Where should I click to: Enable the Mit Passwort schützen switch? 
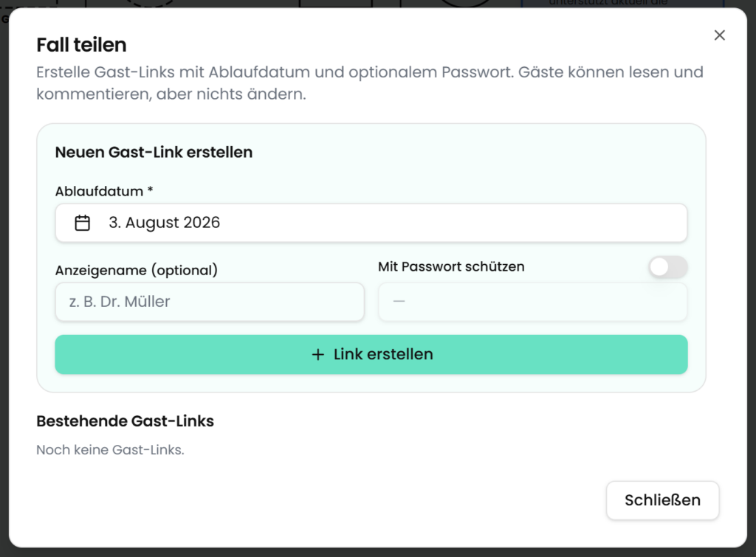pyautogui.click(x=667, y=267)
